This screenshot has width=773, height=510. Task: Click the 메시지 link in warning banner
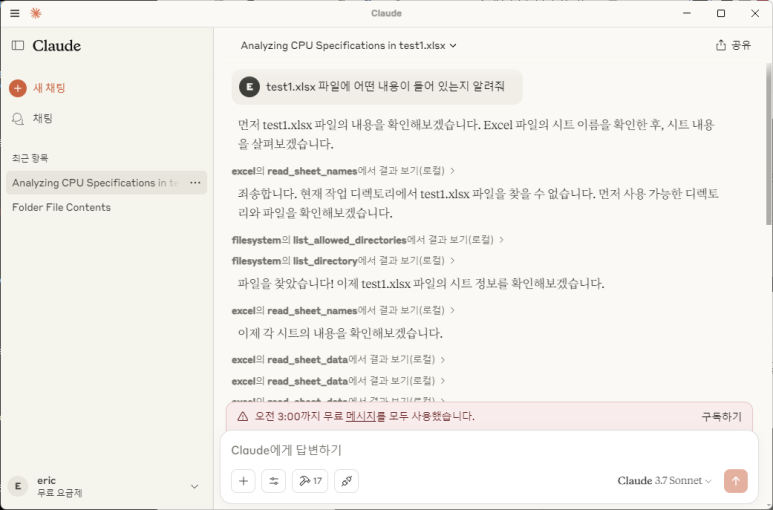361,416
